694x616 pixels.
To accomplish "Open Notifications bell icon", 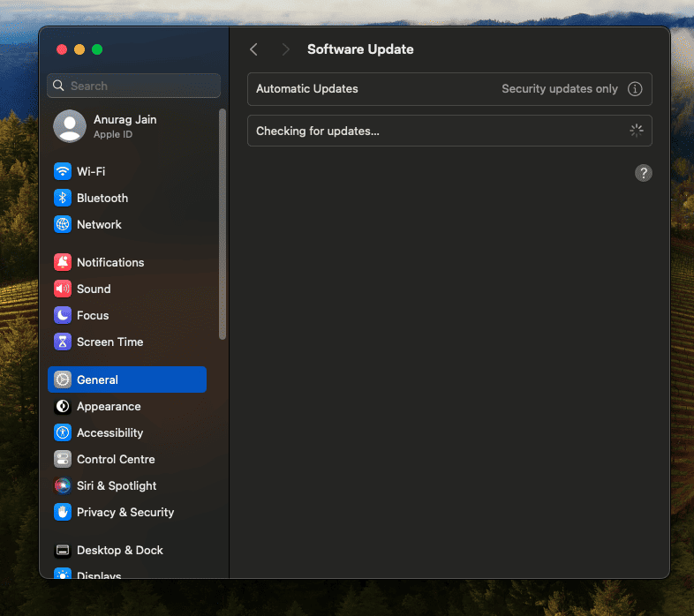I will (x=63, y=262).
